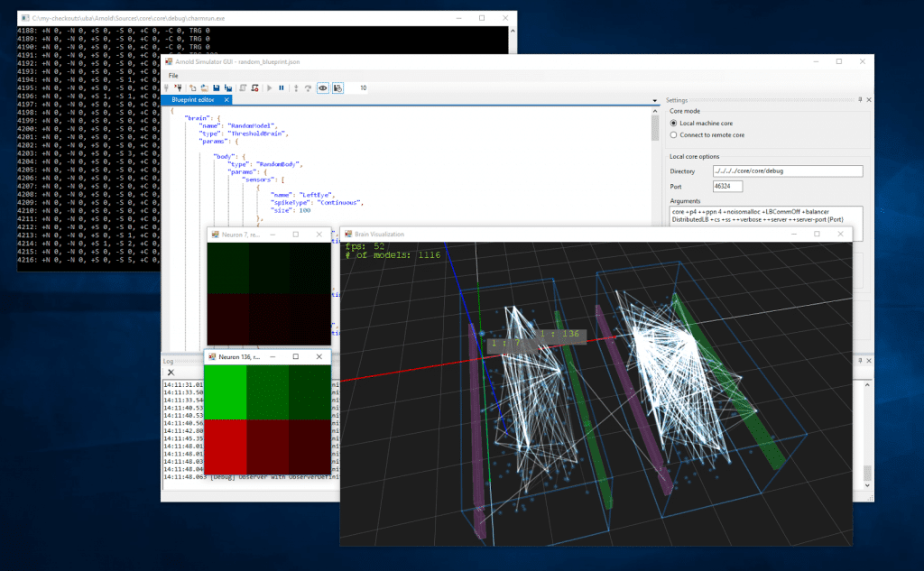
Task: Select Connect to remote core option
Action: click(707, 135)
